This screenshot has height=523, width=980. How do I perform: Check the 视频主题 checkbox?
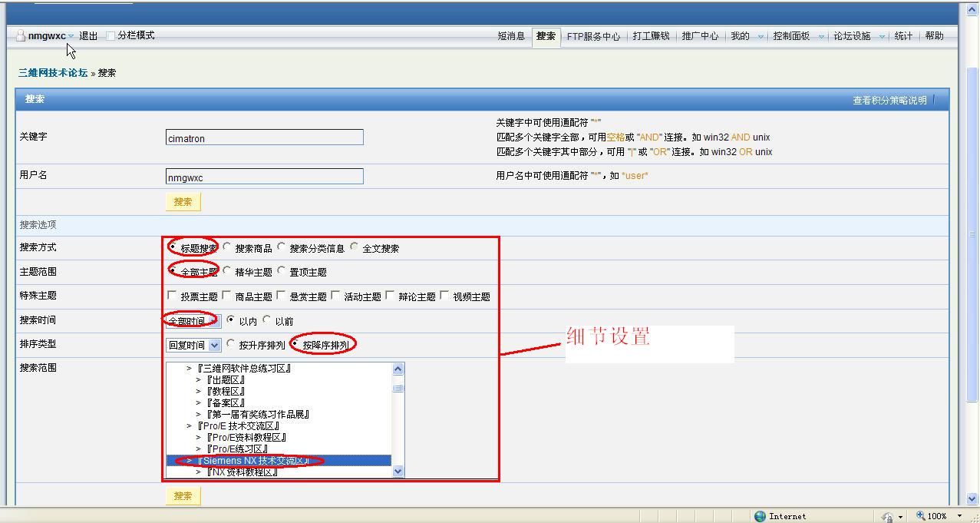pyautogui.click(x=444, y=296)
